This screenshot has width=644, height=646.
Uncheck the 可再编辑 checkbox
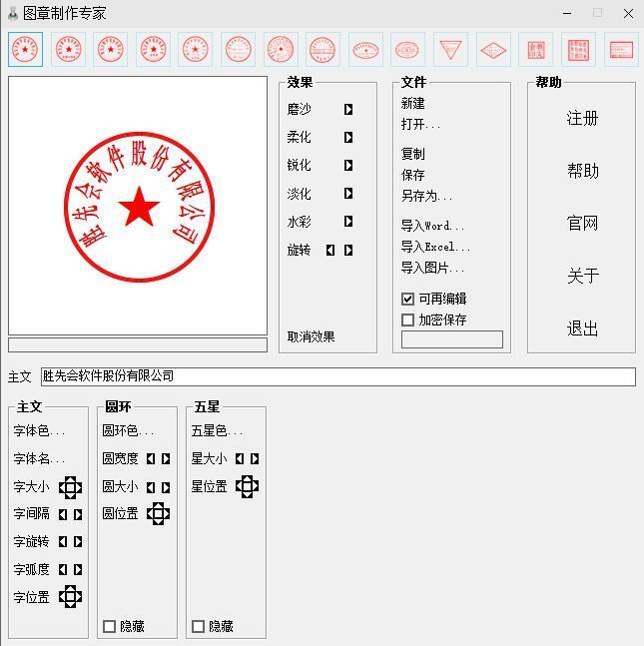tap(408, 299)
